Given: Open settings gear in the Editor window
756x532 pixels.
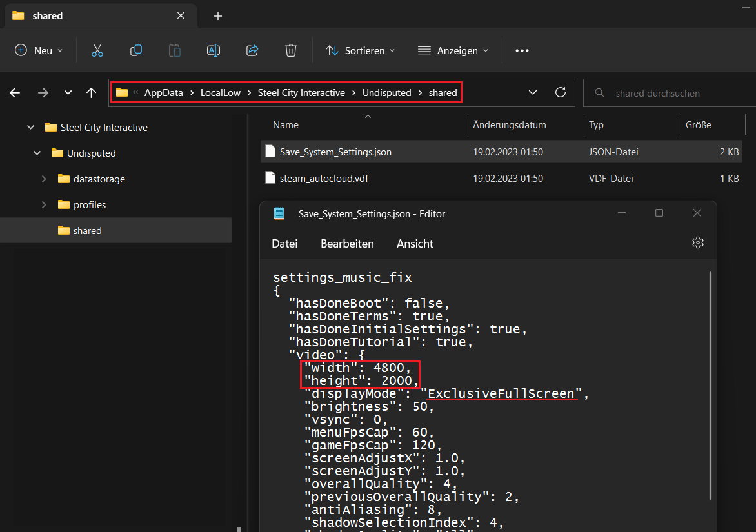Looking at the screenshot, I should click(x=697, y=243).
